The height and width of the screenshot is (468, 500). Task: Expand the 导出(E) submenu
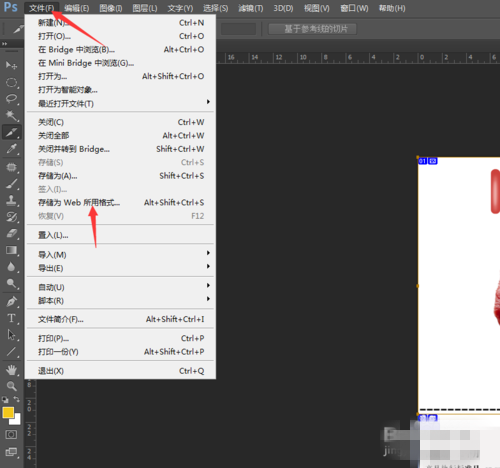point(120,268)
